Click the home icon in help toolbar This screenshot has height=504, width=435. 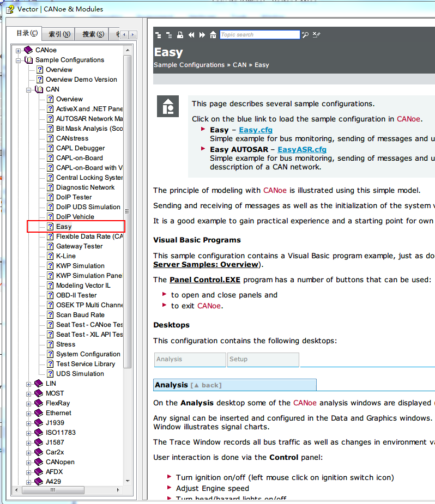click(x=213, y=35)
